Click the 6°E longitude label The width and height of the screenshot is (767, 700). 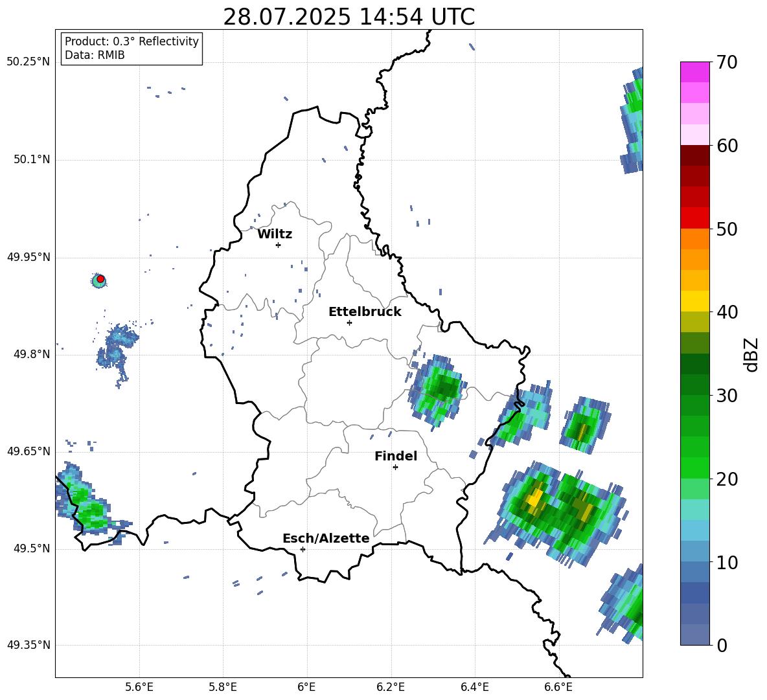click(x=306, y=687)
